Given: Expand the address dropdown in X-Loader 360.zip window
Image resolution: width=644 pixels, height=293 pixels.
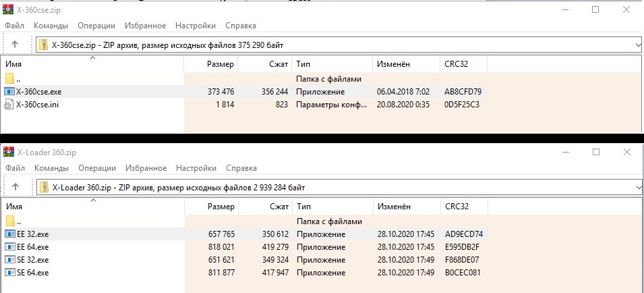Looking at the screenshot, I should click(638, 188).
